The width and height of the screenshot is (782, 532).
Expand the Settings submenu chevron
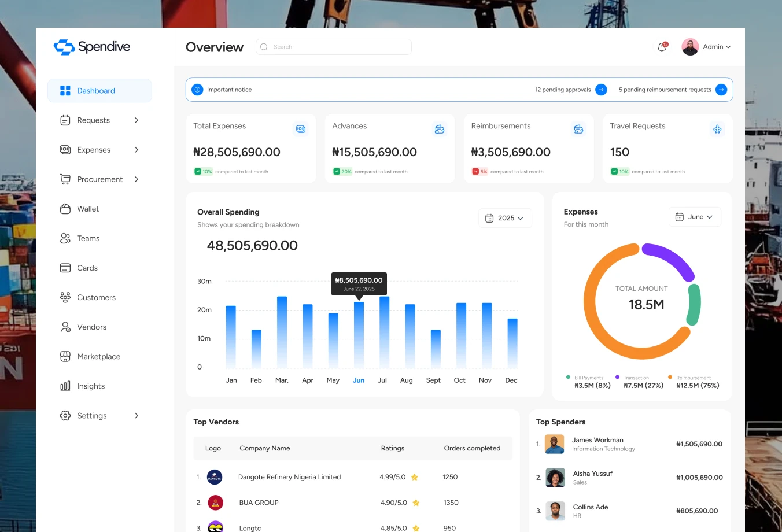tap(137, 415)
